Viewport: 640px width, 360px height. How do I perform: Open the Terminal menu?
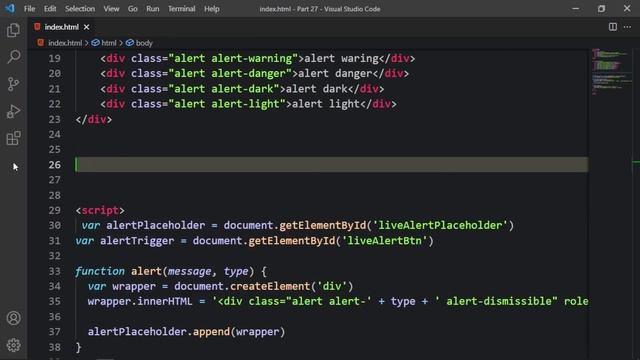click(x=182, y=9)
